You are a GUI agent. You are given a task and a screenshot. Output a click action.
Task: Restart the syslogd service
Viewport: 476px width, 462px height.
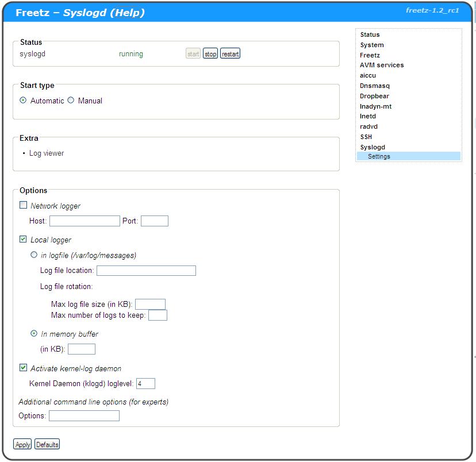coord(230,54)
